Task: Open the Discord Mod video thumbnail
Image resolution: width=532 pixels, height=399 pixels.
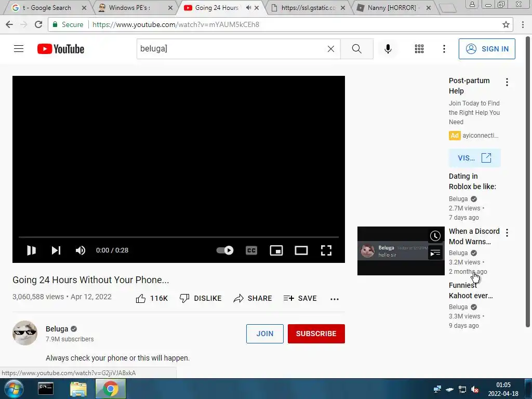Action: [401, 251]
